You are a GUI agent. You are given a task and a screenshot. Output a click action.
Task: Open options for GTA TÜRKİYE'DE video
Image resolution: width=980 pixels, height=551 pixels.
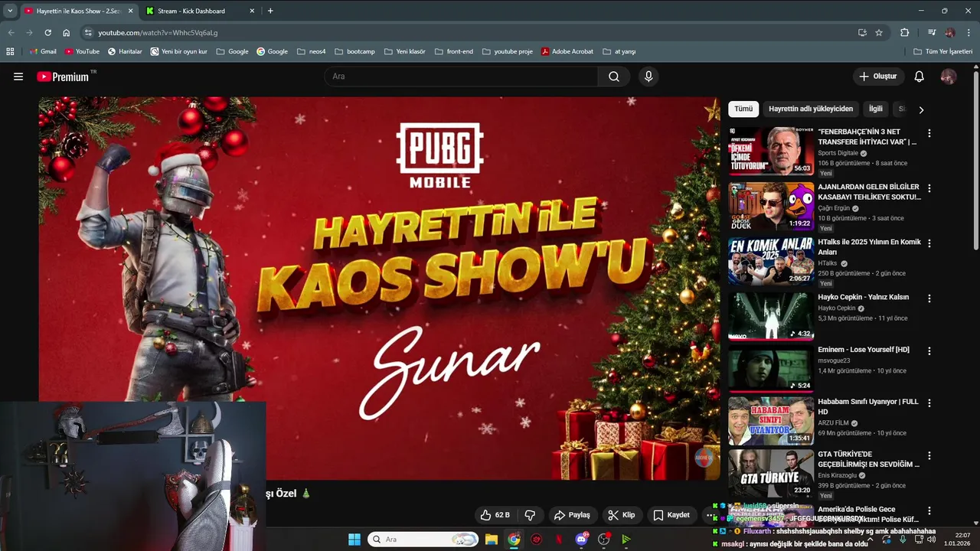[x=929, y=455]
